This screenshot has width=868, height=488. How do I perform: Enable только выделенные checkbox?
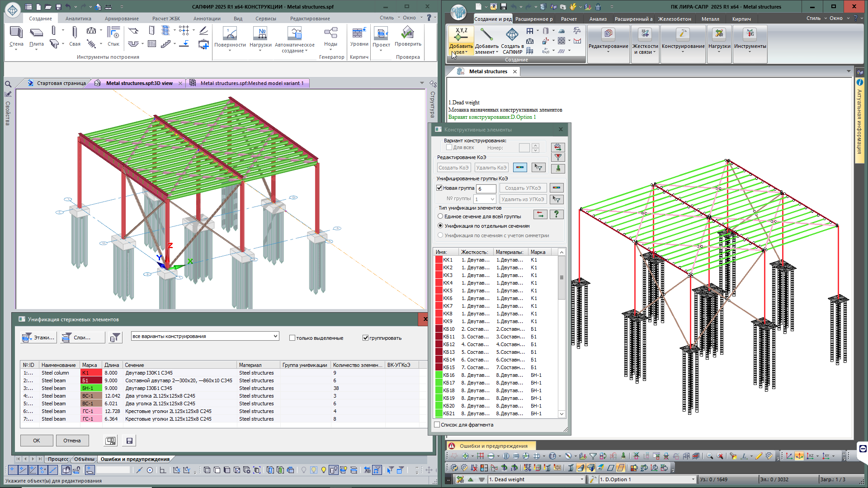click(x=292, y=338)
